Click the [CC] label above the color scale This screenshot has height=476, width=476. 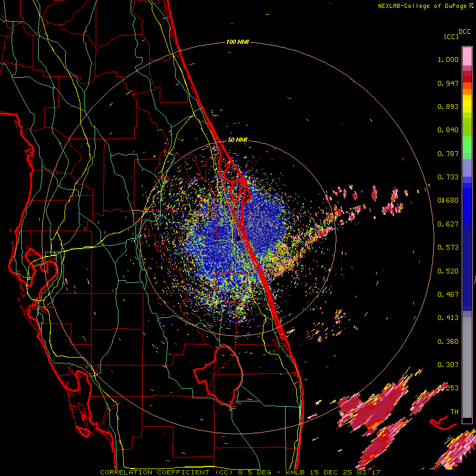451,36
